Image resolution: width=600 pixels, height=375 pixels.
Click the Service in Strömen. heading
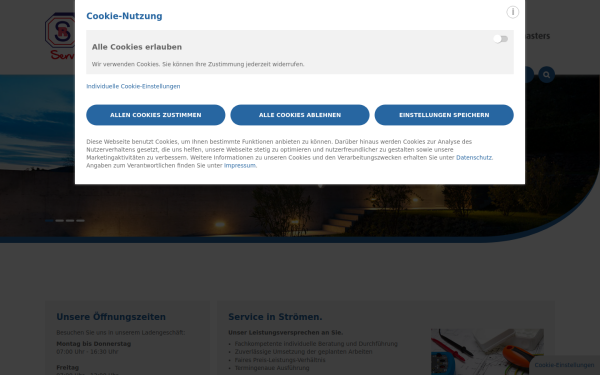[x=275, y=317]
